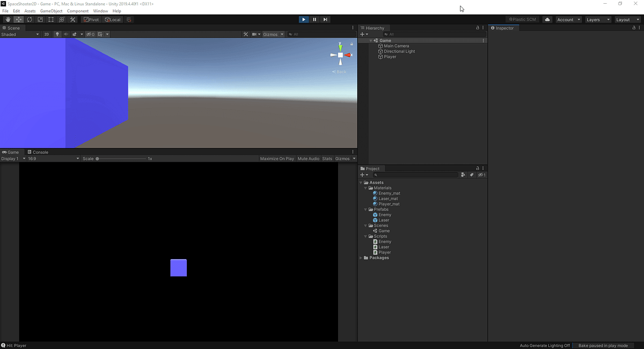Select the Scale tool
This screenshot has height=349, width=644.
(x=40, y=19)
